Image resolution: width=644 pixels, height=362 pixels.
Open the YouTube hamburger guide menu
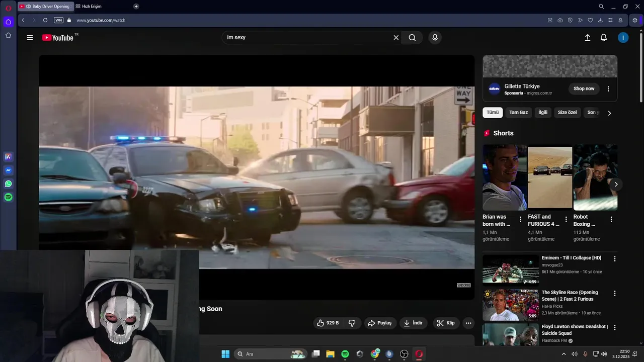(30, 38)
